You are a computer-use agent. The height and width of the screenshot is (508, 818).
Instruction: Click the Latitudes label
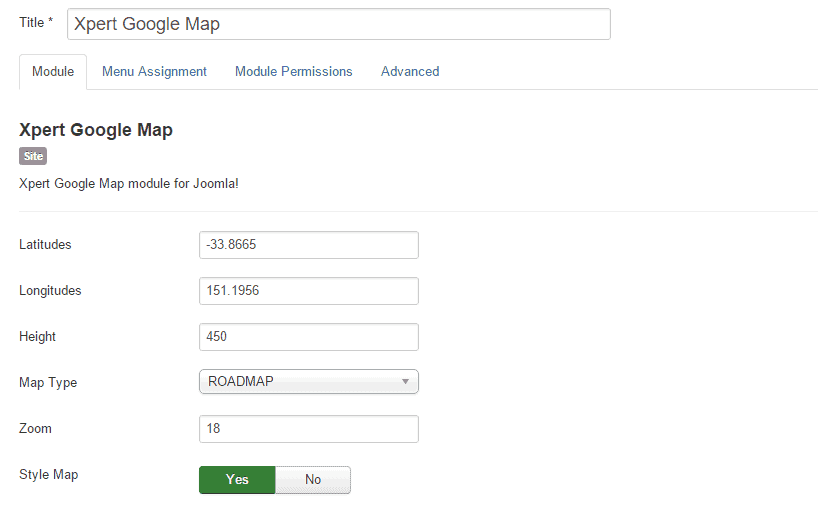pyautogui.click(x=45, y=245)
